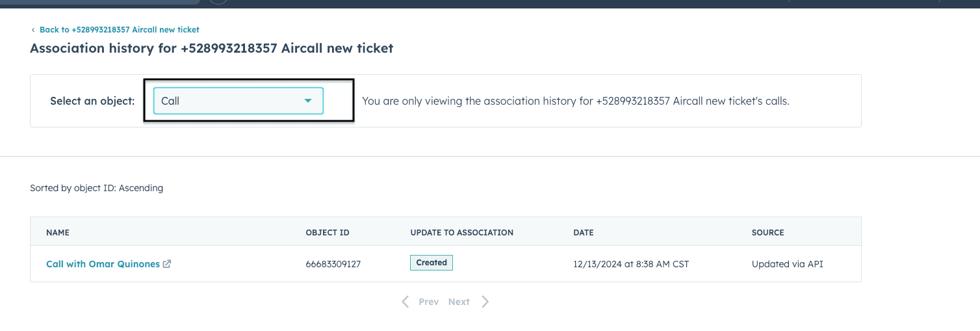Viewport: 980px width, 331px height.
Task: Click the OBJECT ID column header
Action: (x=328, y=232)
